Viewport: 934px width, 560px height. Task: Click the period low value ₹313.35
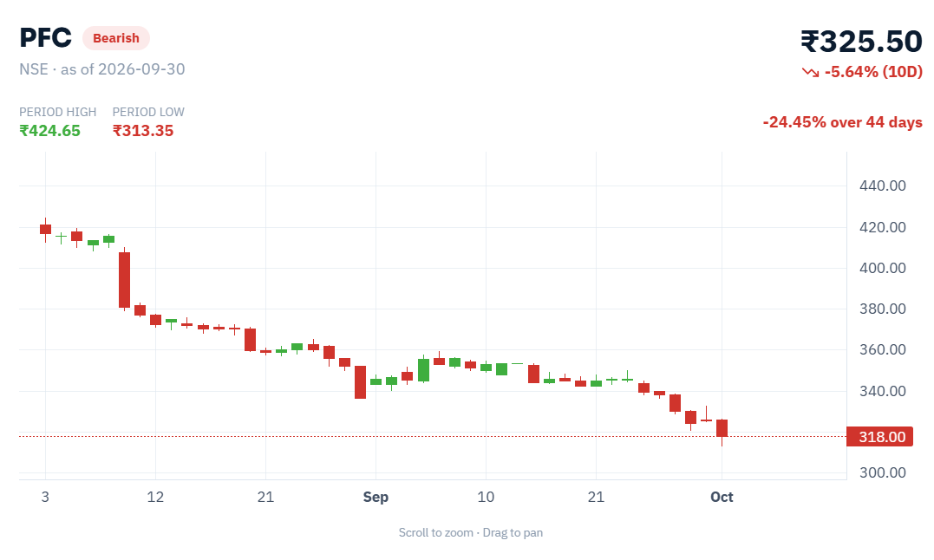point(143,131)
